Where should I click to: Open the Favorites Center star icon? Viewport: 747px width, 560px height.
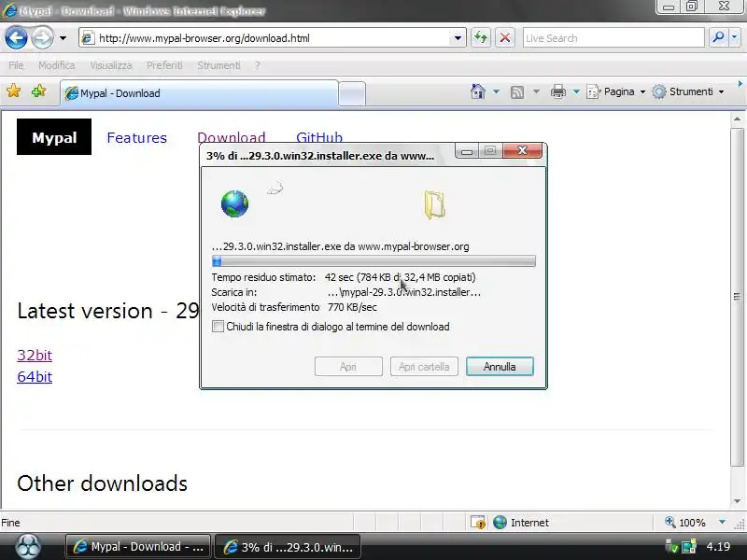click(x=14, y=91)
